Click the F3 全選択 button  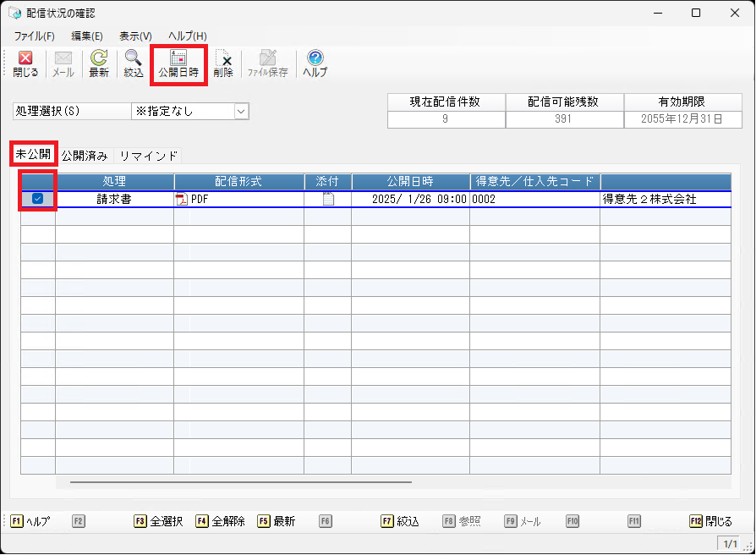[159, 521]
